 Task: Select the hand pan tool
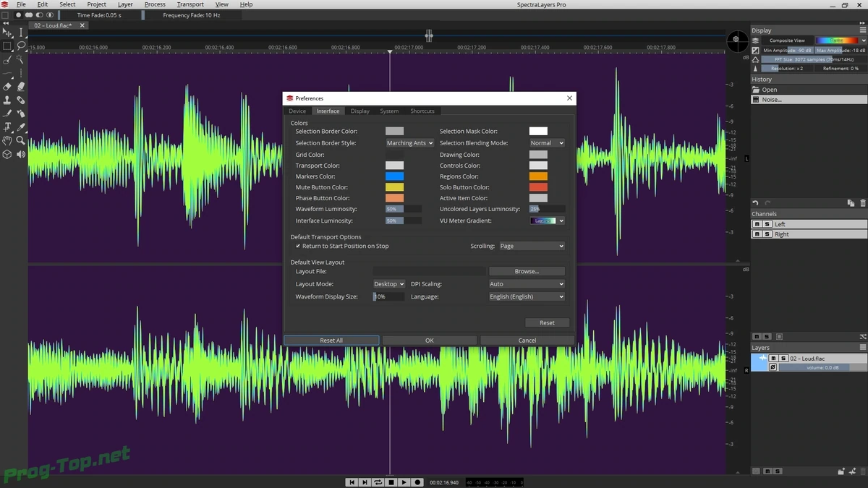tap(7, 140)
